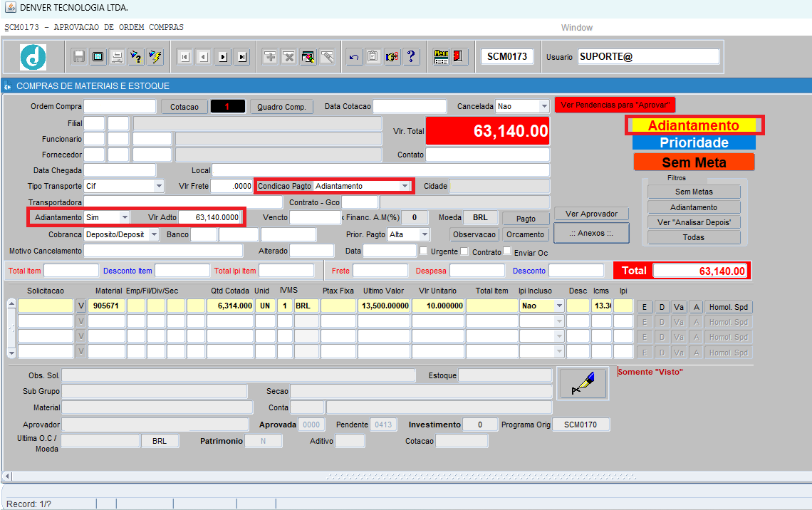The width and height of the screenshot is (812, 510).
Task: Toggle the Enviar Oc checkbox
Action: (507, 251)
